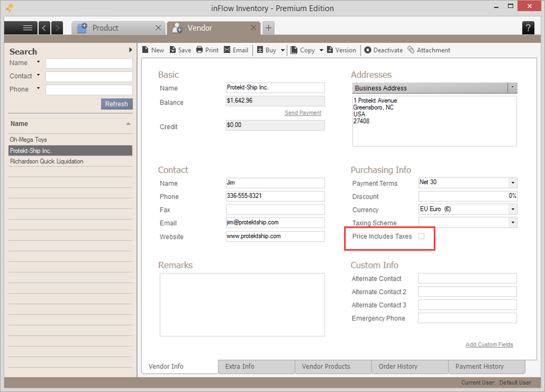This screenshot has height=392, width=545.
Task: Go forward with the right arrow
Action: coord(57,28)
